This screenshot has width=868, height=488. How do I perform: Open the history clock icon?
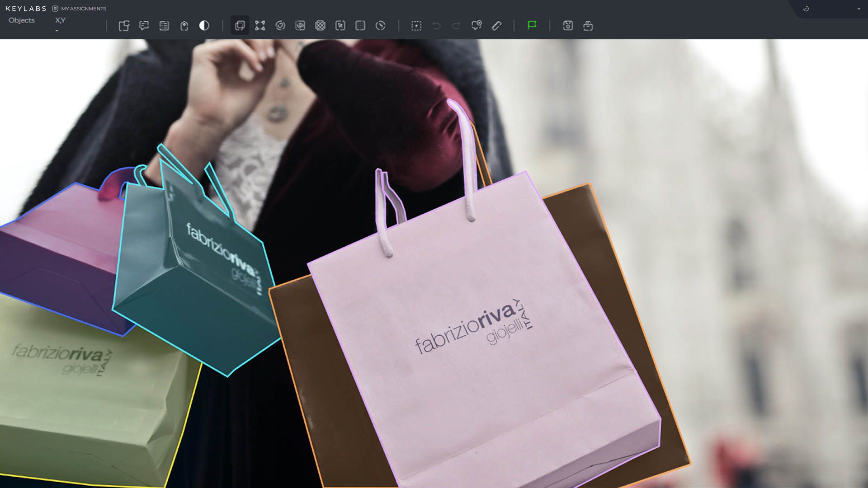pos(806,9)
